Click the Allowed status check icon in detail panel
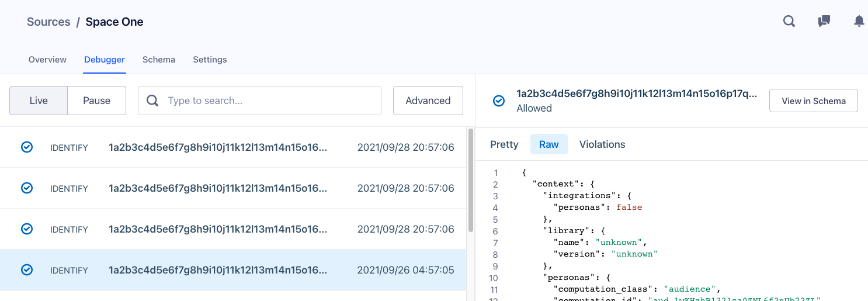Viewport: 868px width, 301px height. tap(499, 101)
